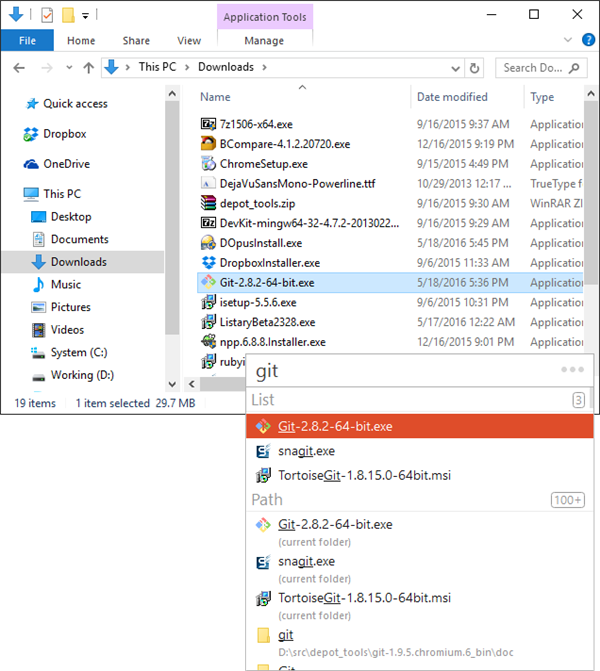Click the Up one level arrow
The height and width of the screenshot is (671, 600).
[x=88, y=68]
